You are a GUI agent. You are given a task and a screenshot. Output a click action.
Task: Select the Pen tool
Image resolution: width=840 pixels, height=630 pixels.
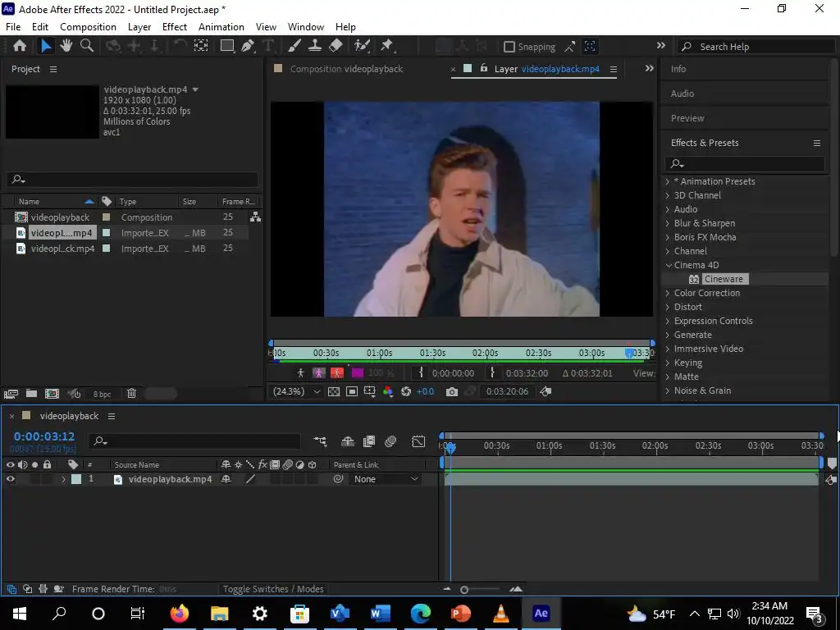(248, 46)
